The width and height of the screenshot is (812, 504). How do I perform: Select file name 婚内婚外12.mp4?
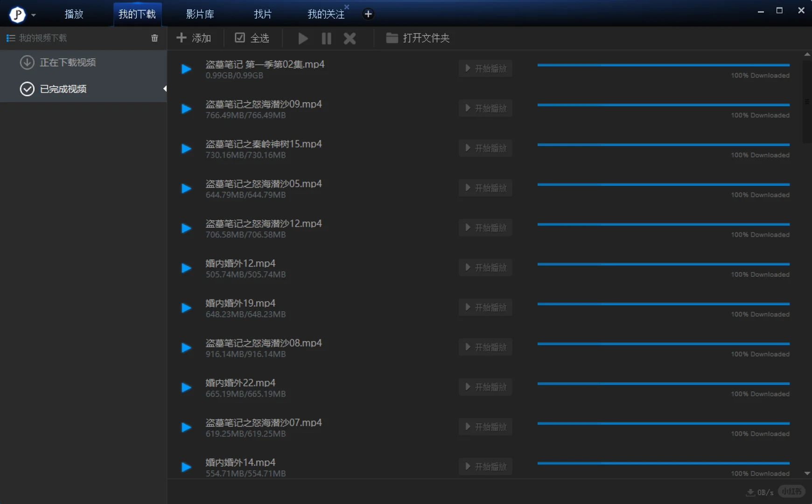pyautogui.click(x=240, y=263)
